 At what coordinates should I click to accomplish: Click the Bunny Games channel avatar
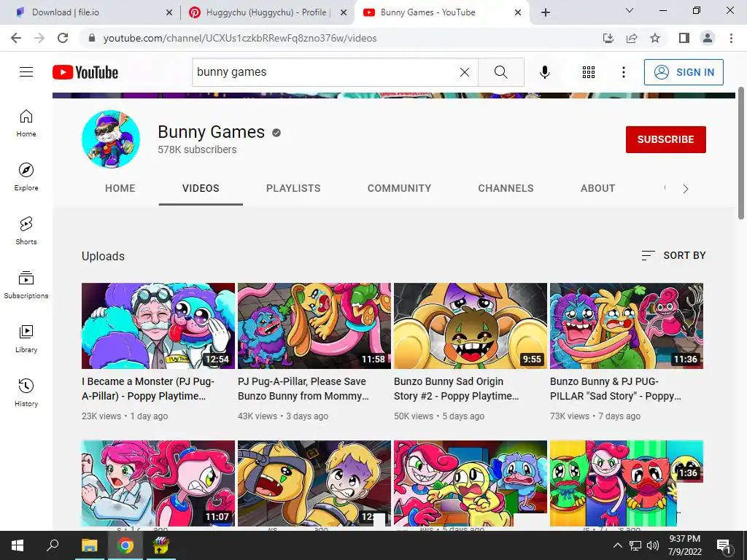111,139
